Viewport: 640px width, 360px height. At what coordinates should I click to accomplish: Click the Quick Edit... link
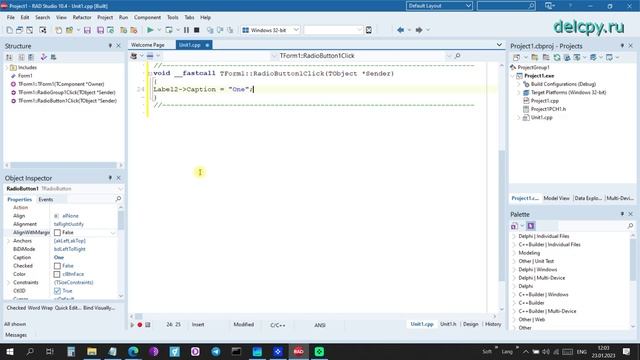coord(68,308)
